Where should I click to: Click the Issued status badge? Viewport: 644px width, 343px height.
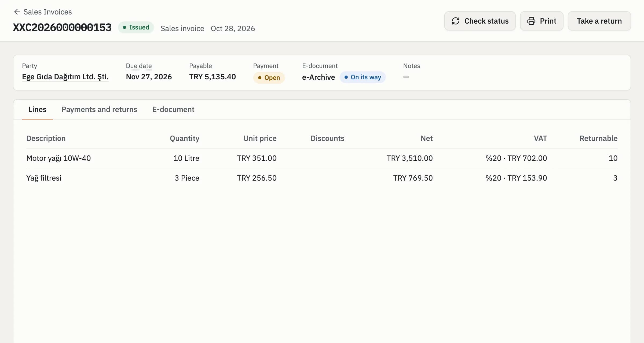click(136, 27)
